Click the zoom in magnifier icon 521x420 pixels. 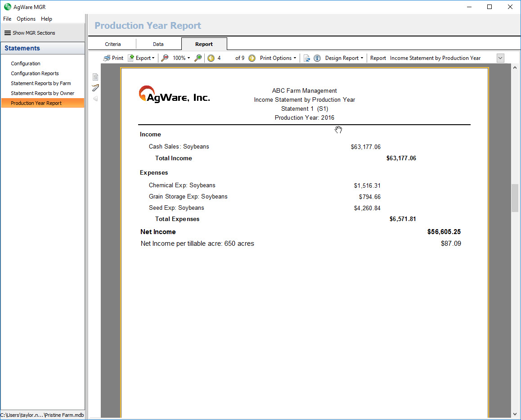tap(198, 58)
